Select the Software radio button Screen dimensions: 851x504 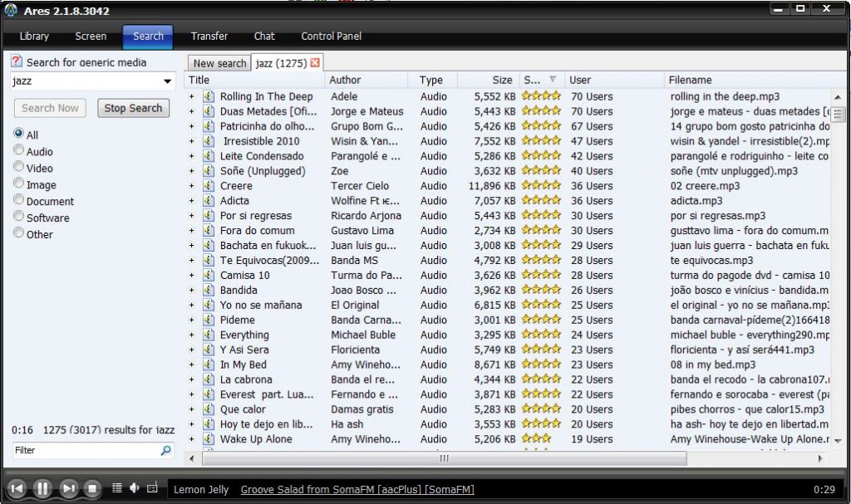(19, 217)
